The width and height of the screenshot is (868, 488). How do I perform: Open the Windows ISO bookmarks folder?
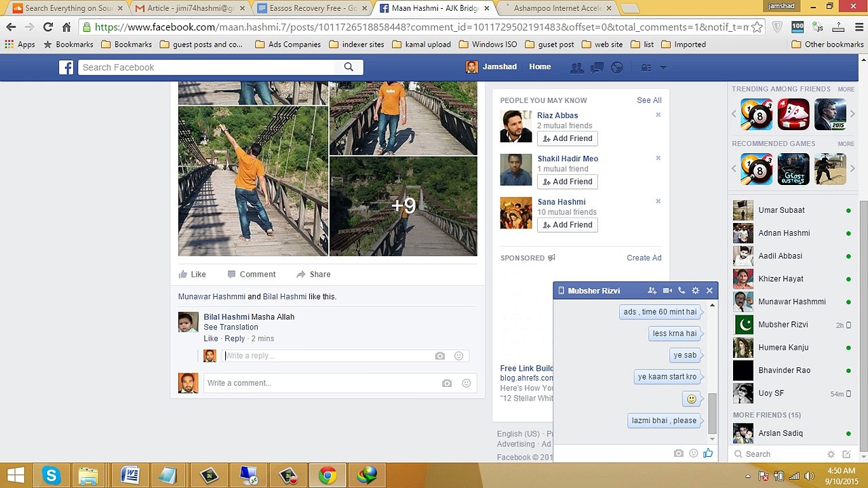[x=488, y=45]
